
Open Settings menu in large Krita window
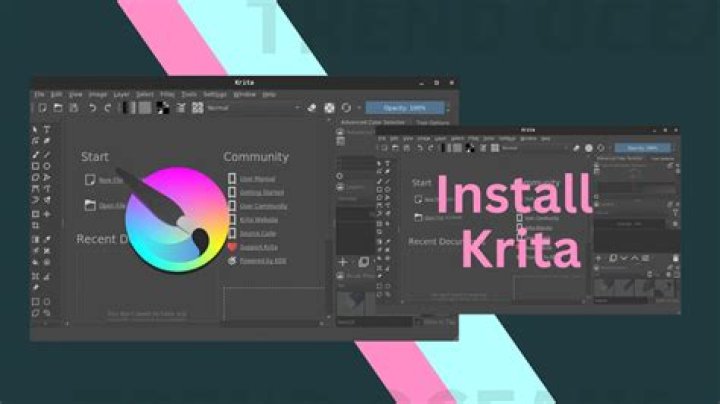point(215,94)
